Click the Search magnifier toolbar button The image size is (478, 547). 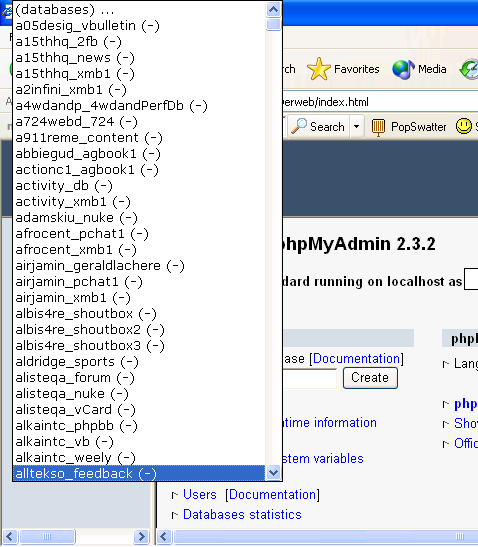(318, 127)
